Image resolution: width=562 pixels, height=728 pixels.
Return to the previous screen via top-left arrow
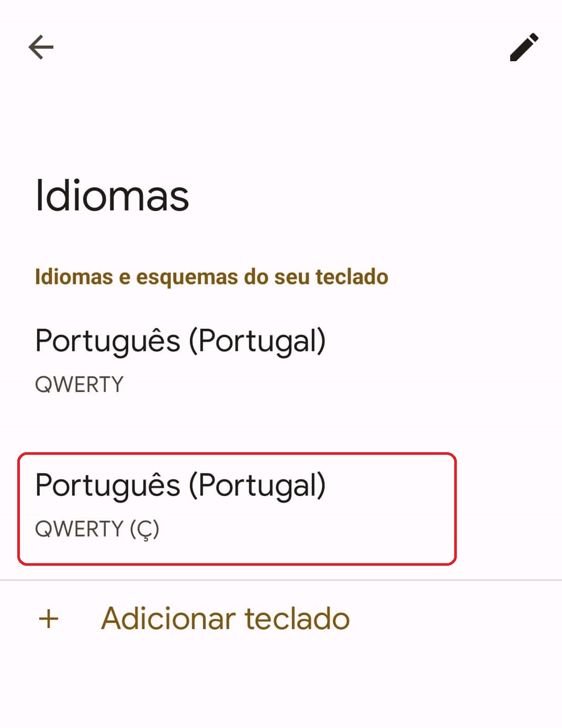tap(41, 48)
